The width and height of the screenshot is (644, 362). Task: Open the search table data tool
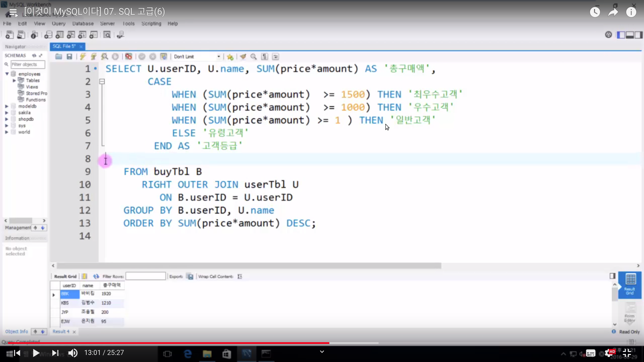pos(107,35)
